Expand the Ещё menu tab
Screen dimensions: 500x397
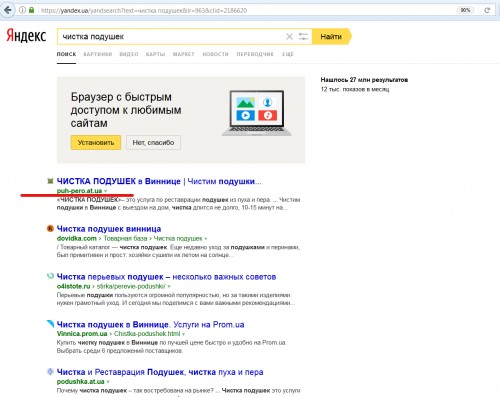click(x=288, y=54)
